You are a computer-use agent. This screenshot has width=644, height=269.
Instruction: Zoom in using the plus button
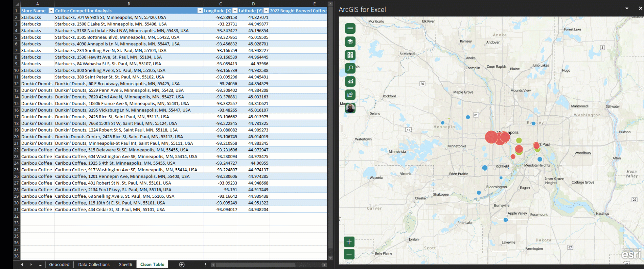point(349,242)
